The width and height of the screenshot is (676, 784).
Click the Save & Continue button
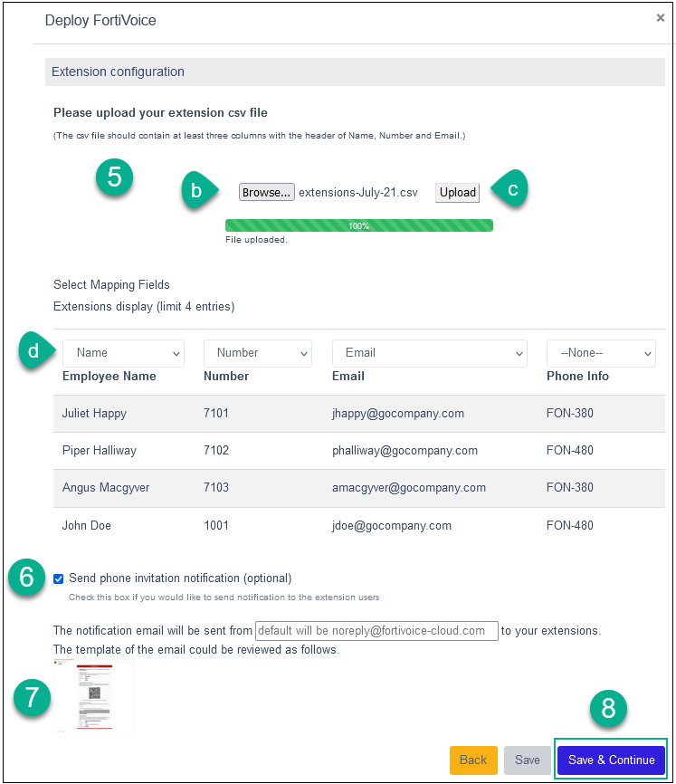611,760
